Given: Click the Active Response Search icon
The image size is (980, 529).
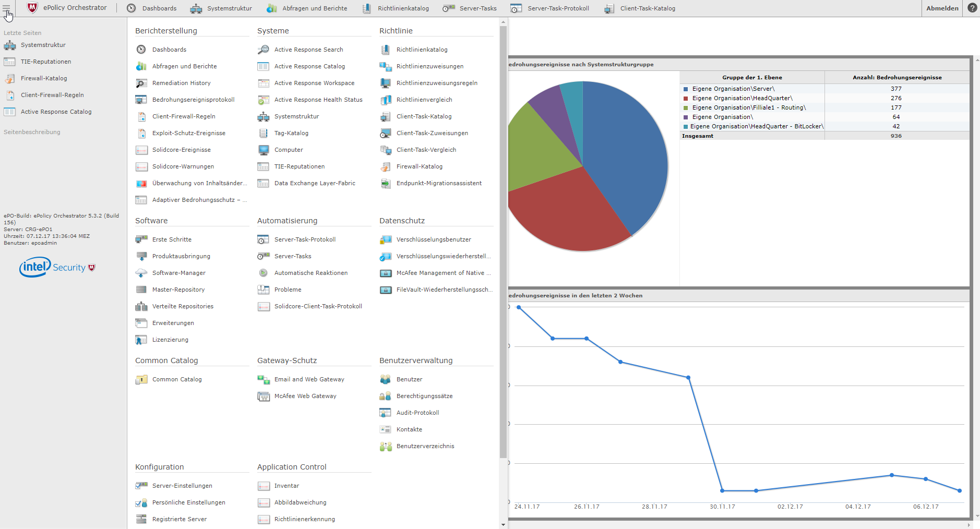Looking at the screenshot, I should click(x=263, y=50).
